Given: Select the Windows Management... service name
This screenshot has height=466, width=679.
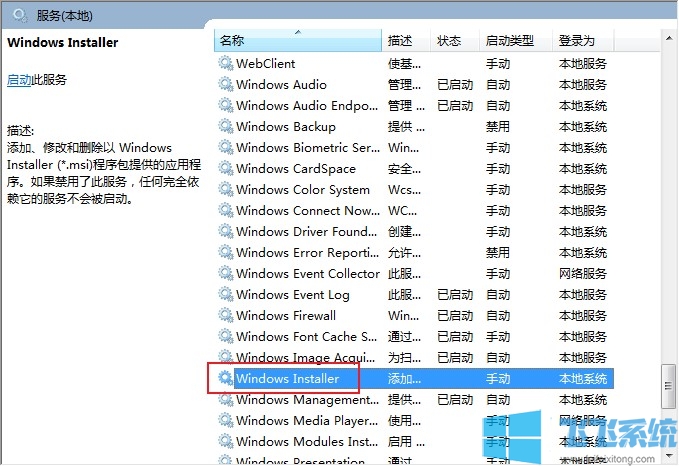Looking at the screenshot, I should coord(307,400).
